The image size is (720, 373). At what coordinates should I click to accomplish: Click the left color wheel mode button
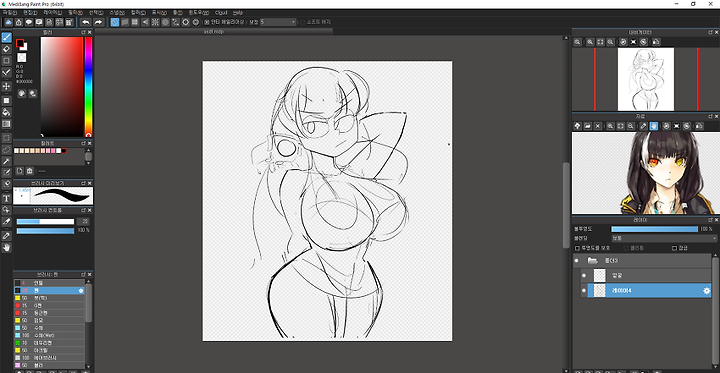pyautogui.click(x=22, y=94)
